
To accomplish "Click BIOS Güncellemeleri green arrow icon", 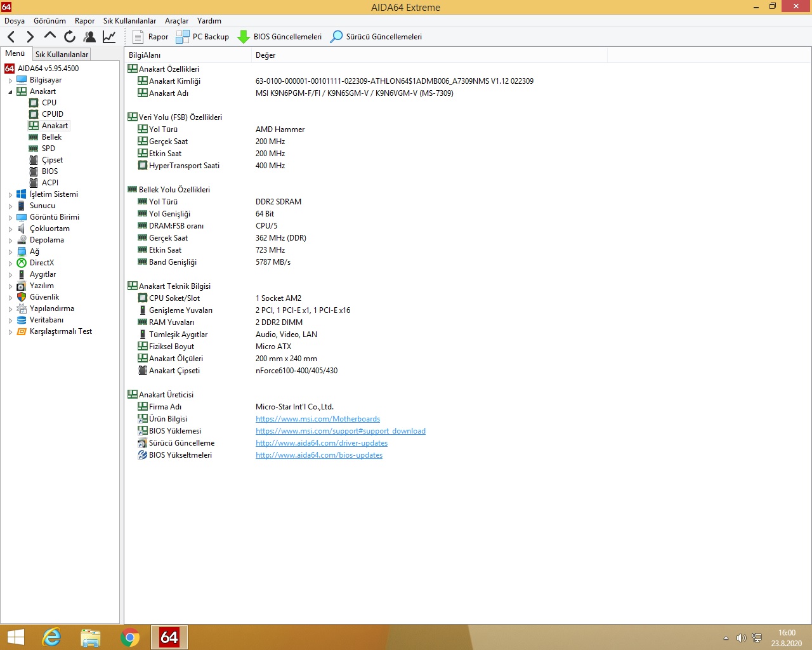I will [244, 37].
